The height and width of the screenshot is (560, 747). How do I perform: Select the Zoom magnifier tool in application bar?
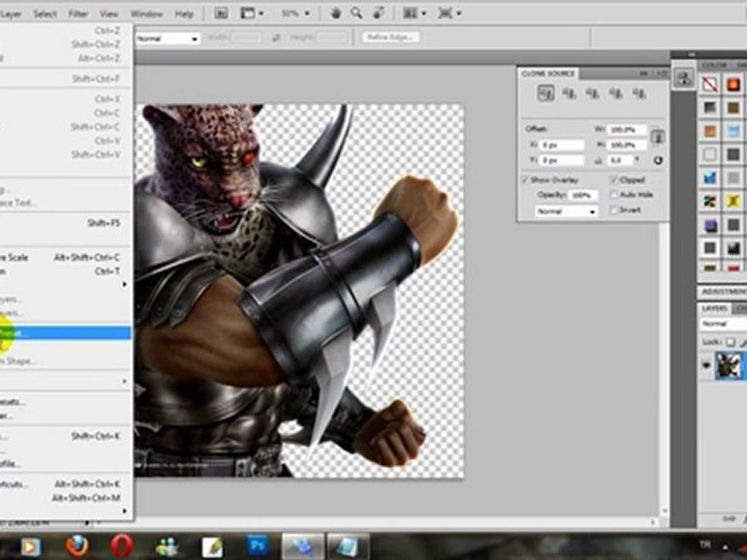(x=356, y=13)
